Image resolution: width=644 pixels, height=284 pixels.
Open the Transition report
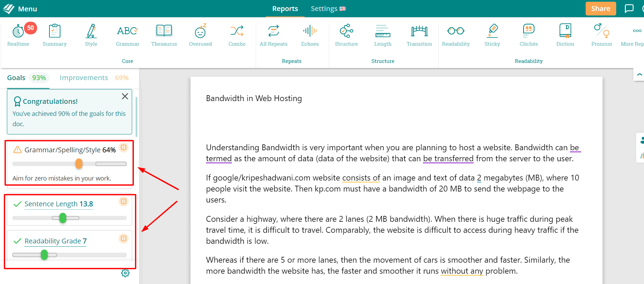coord(419,35)
